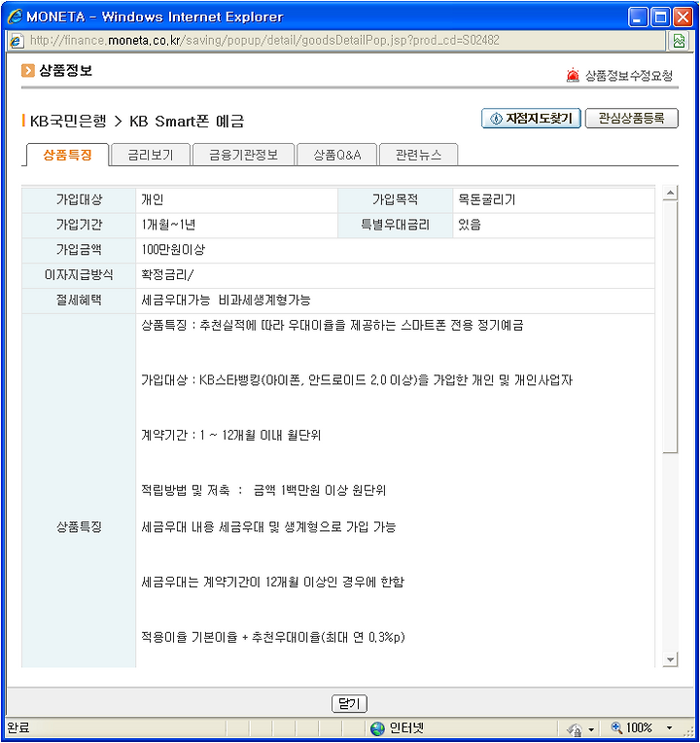
Task: Click the 닫기 button at bottom
Action: click(350, 704)
